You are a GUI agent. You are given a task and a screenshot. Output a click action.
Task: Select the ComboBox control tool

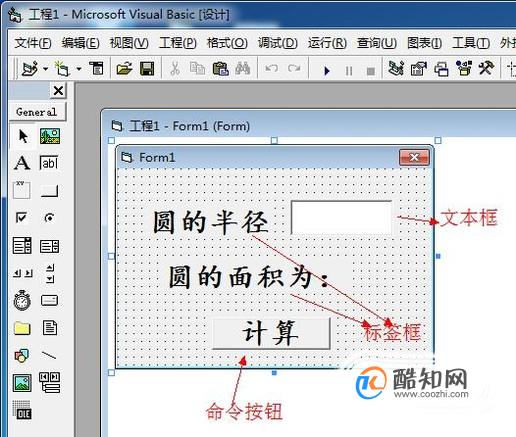click(22, 246)
